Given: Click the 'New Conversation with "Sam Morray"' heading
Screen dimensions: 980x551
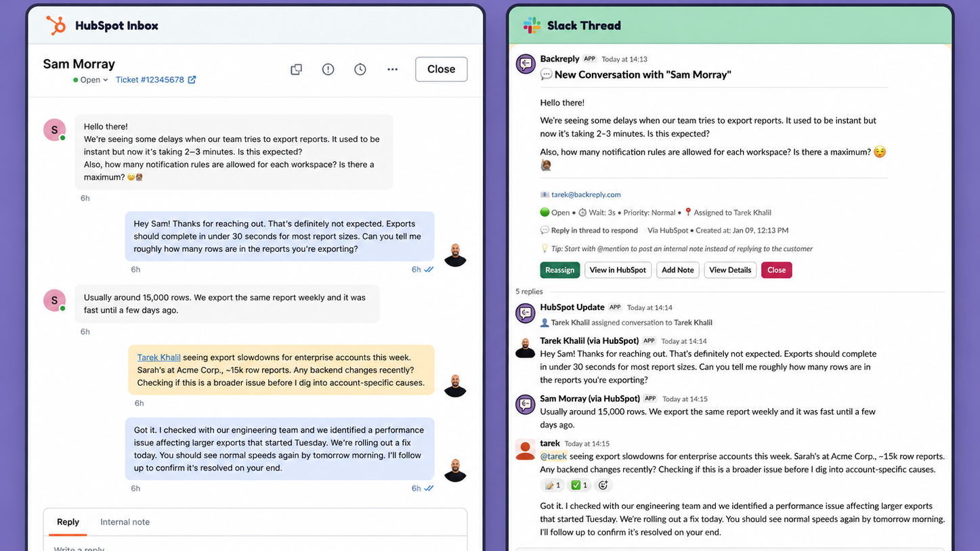Looking at the screenshot, I should [x=643, y=74].
